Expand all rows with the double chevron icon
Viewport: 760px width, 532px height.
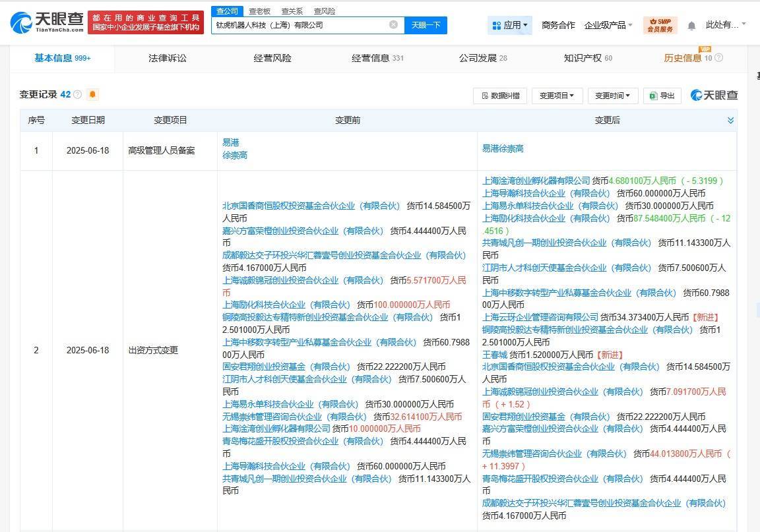(730, 120)
